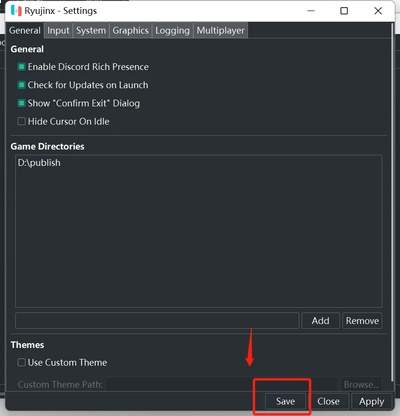The height and width of the screenshot is (416, 400).
Task: Remove the selected game directory
Action: click(x=362, y=321)
